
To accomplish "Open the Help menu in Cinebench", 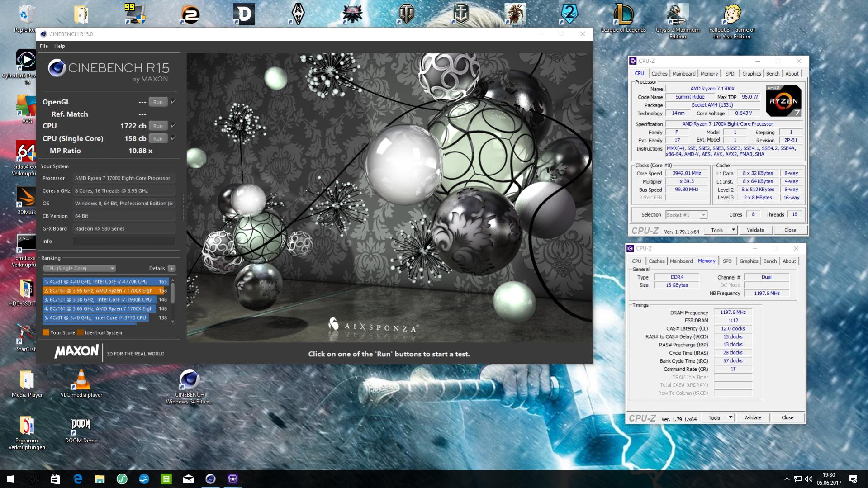I will click(x=60, y=46).
